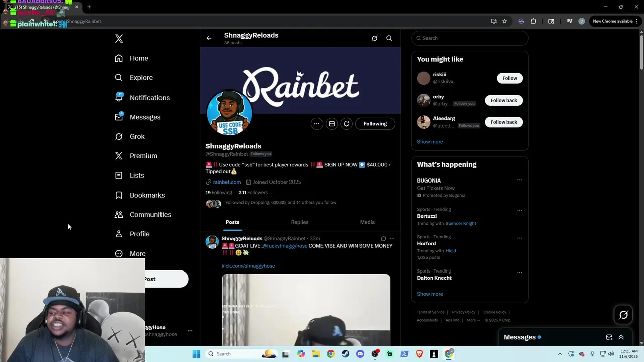Click the Grok icon on the post
The image size is (644, 362).
point(383,239)
